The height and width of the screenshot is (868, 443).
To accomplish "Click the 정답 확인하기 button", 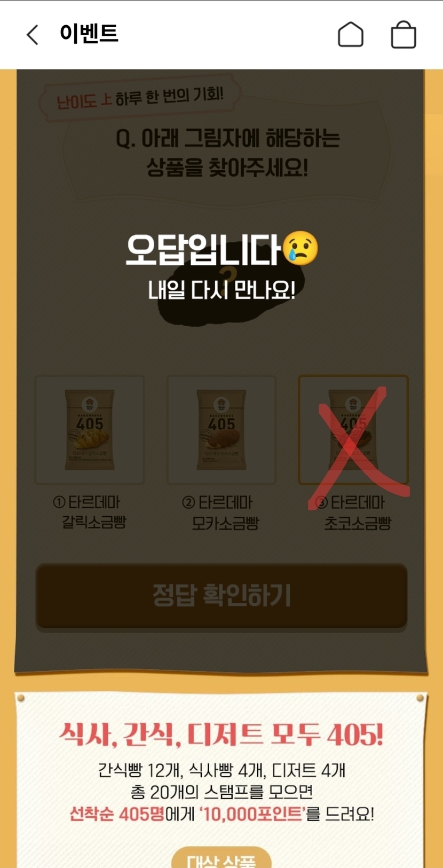I will [222, 596].
